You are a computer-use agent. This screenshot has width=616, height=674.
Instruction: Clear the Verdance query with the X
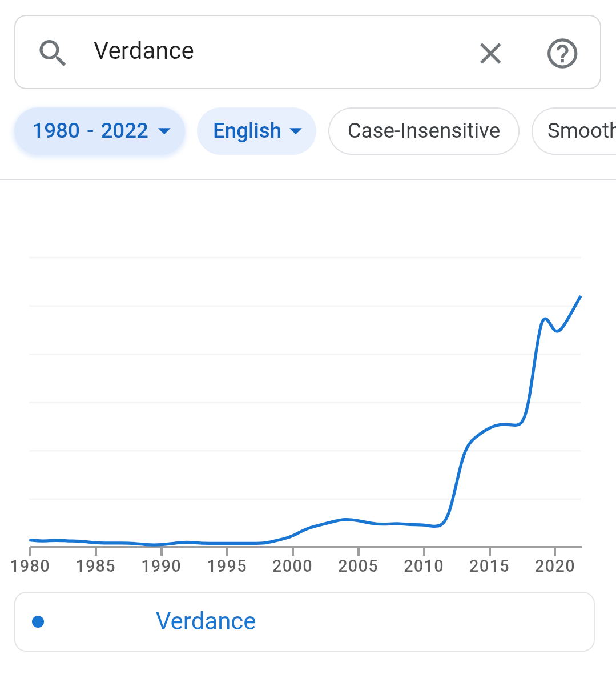coord(490,53)
